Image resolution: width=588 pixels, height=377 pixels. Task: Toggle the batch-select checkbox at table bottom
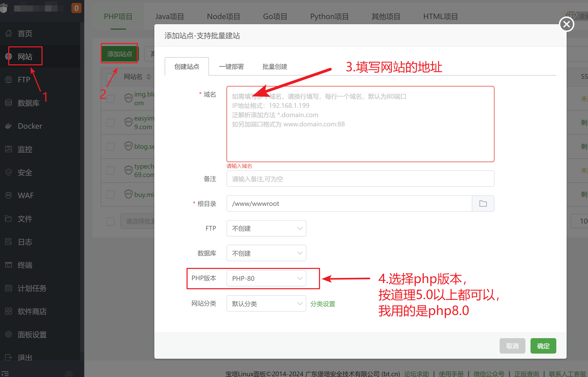pyautogui.click(x=111, y=221)
